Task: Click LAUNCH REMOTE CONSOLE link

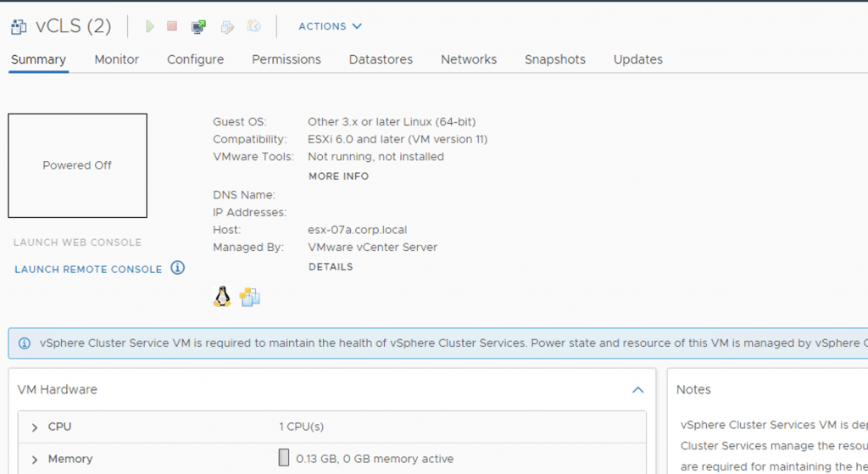Action: click(x=88, y=269)
